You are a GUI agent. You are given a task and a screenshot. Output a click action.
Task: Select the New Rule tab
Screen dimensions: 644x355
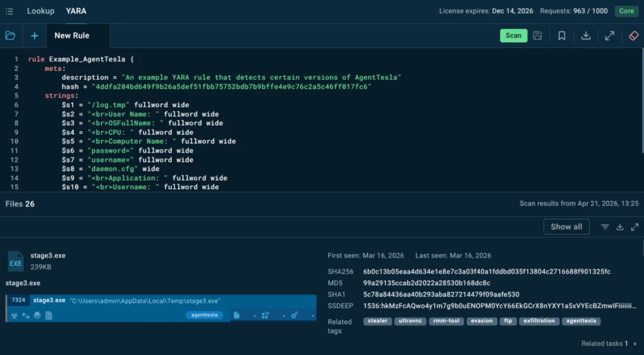point(72,36)
